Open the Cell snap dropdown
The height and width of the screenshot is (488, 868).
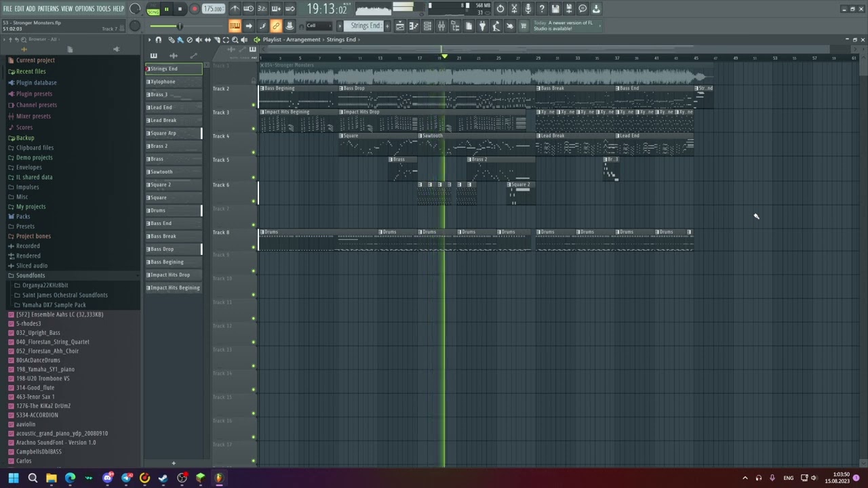319,26
